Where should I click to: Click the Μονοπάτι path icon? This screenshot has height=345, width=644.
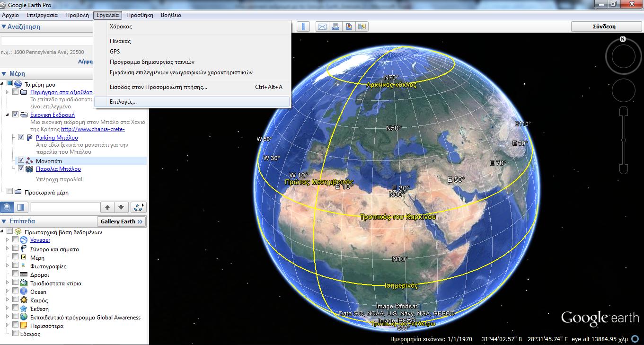pos(30,161)
